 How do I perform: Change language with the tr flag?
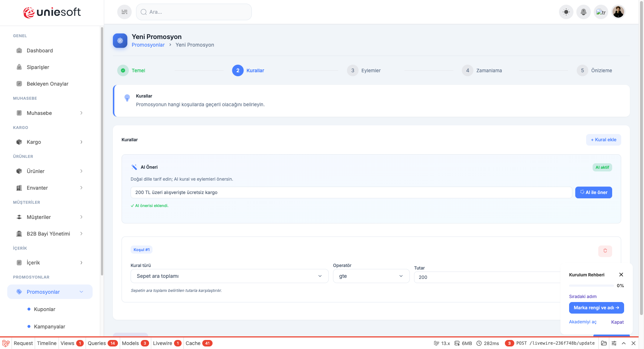601,12
